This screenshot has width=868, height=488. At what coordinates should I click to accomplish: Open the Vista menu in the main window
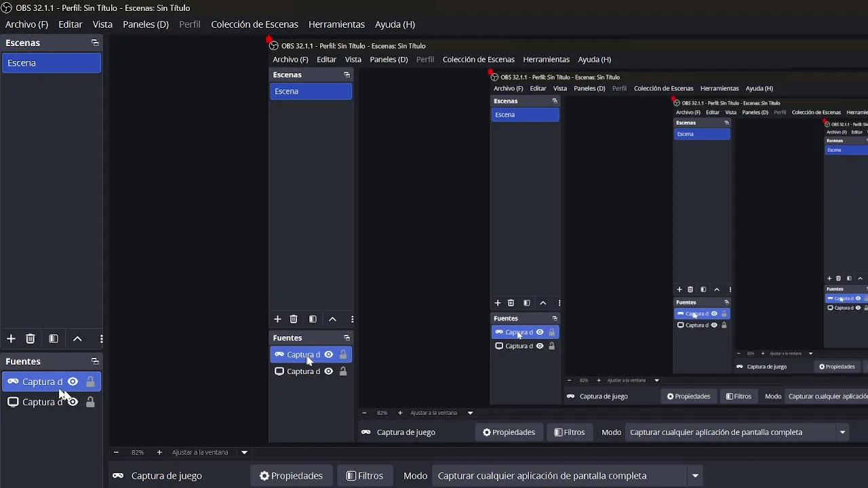(102, 24)
